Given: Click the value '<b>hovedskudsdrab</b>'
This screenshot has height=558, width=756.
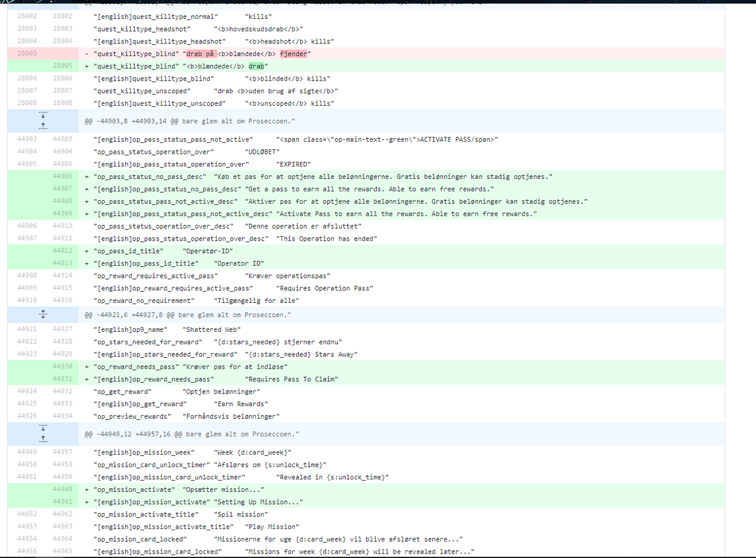Looking at the screenshot, I should click(x=258, y=29).
